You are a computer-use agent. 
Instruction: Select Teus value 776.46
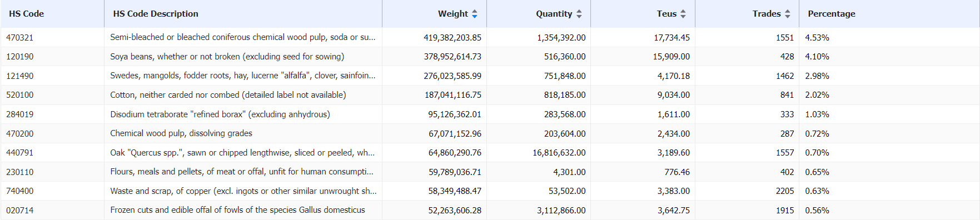click(x=677, y=172)
